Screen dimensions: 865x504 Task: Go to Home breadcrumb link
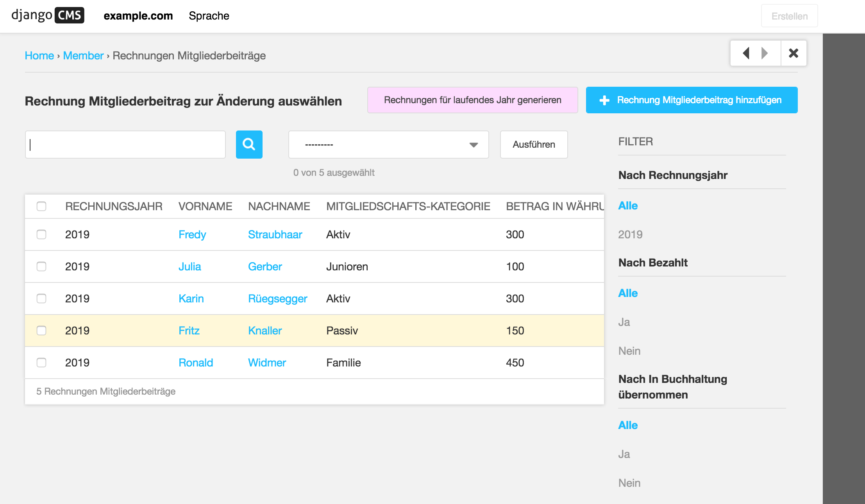39,55
